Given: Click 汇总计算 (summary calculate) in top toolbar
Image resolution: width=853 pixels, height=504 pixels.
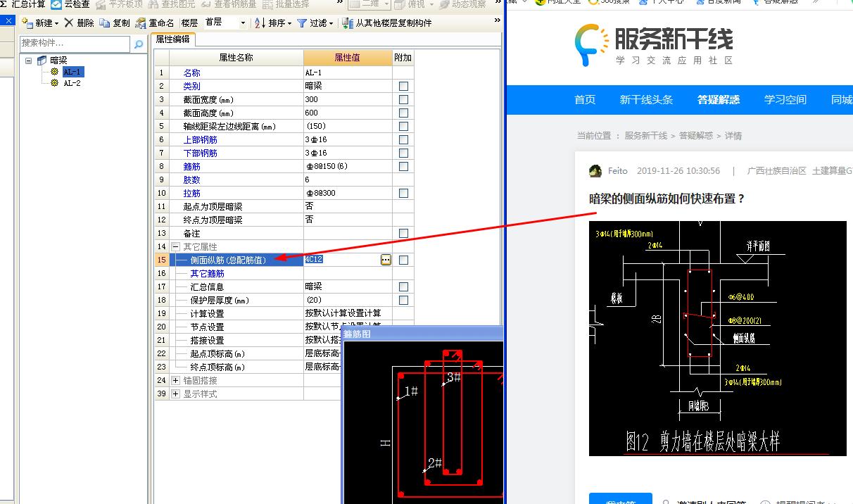Looking at the screenshot, I should click(x=23, y=4).
